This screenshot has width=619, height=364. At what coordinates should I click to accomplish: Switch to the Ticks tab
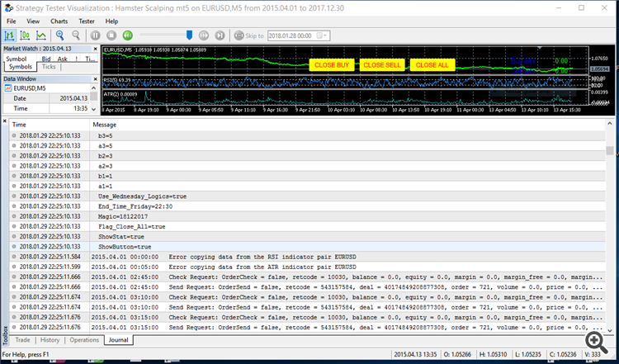coord(49,67)
